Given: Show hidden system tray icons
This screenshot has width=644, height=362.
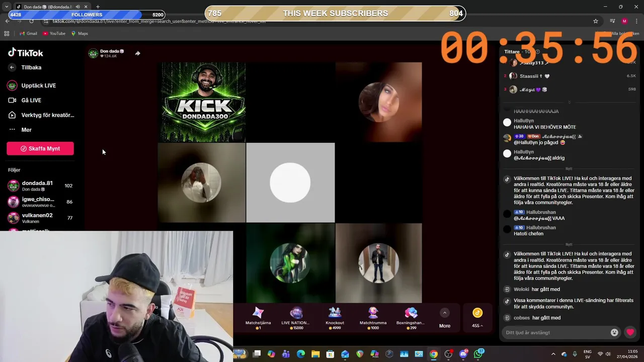Looking at the screenshot, I should (553, 354).
